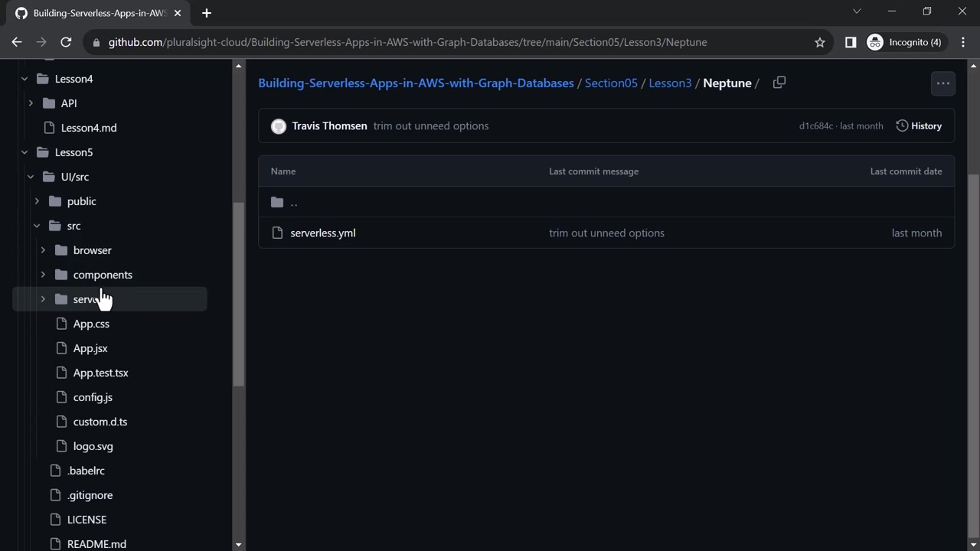Open Travis Thomsen author link
The image size is (980, 551).
(329, 126)
